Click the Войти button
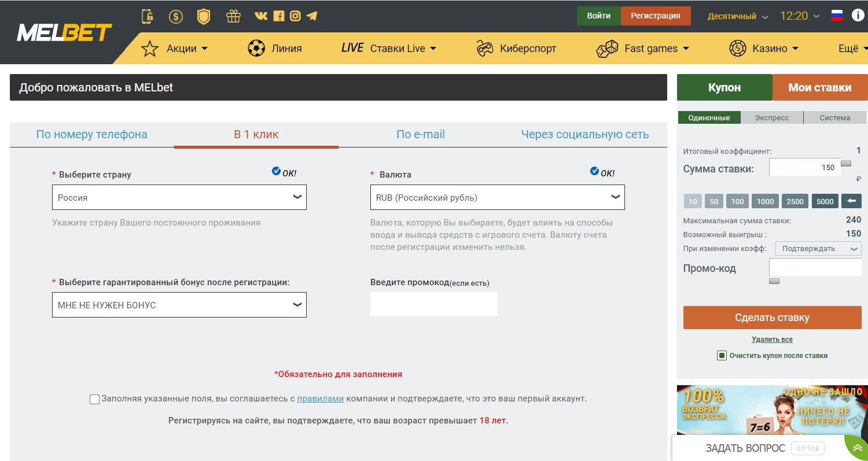Screen dimensions: 868x461 coord(599,16)
